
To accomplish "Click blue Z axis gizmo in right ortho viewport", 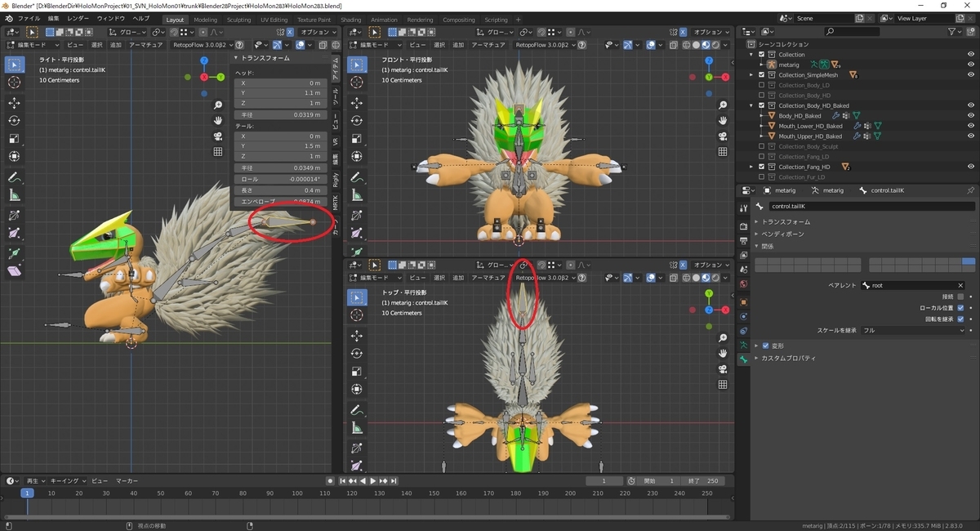I will pos(203,60).
